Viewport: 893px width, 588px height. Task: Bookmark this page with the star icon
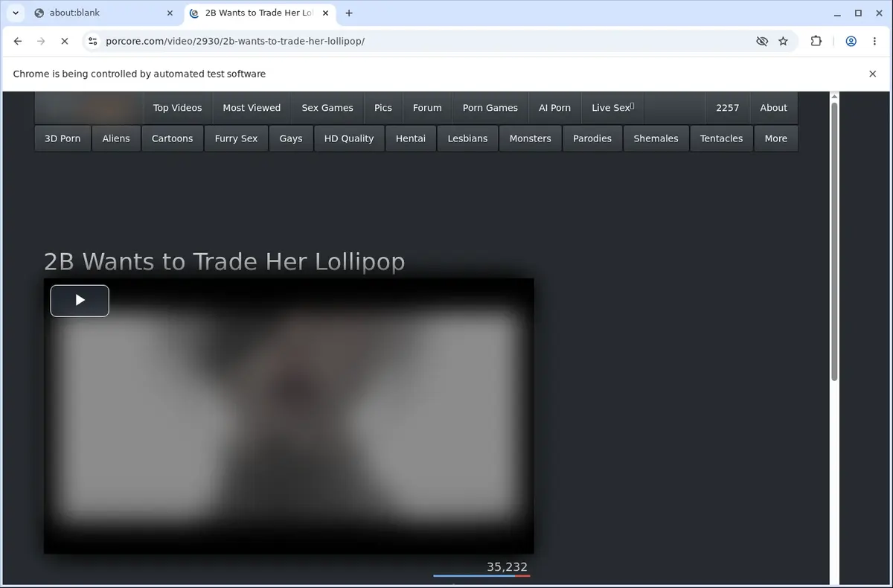tap(783, 42)
